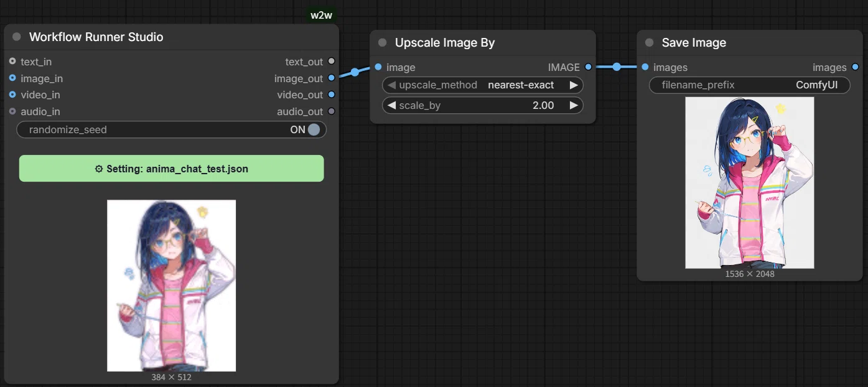Collapse the Upscale Image By node dot
Screen dimensions: 868x387
click(x=383, y=43)
